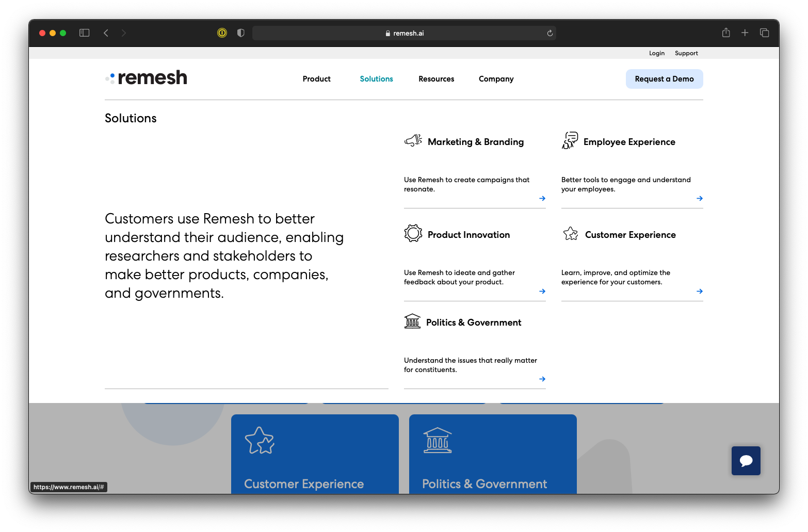Open the Solutions menu

377,79
